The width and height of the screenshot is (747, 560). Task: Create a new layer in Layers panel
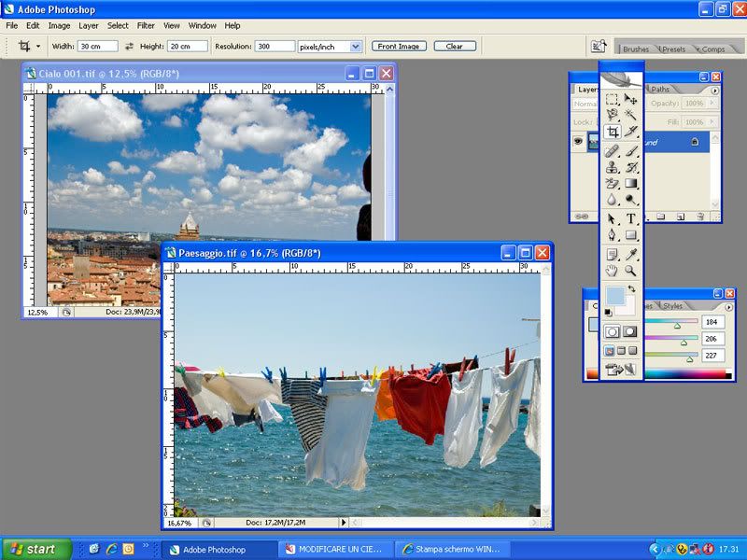point(681,217)
